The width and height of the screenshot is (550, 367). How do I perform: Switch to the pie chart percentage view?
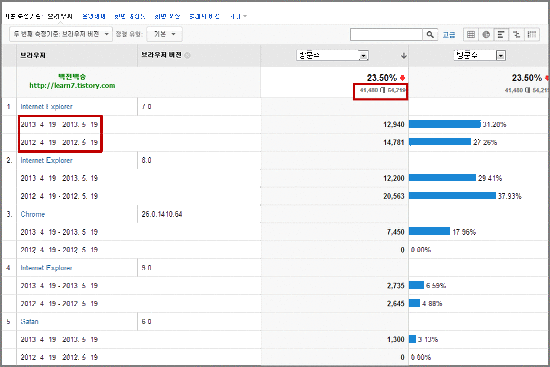486,34
